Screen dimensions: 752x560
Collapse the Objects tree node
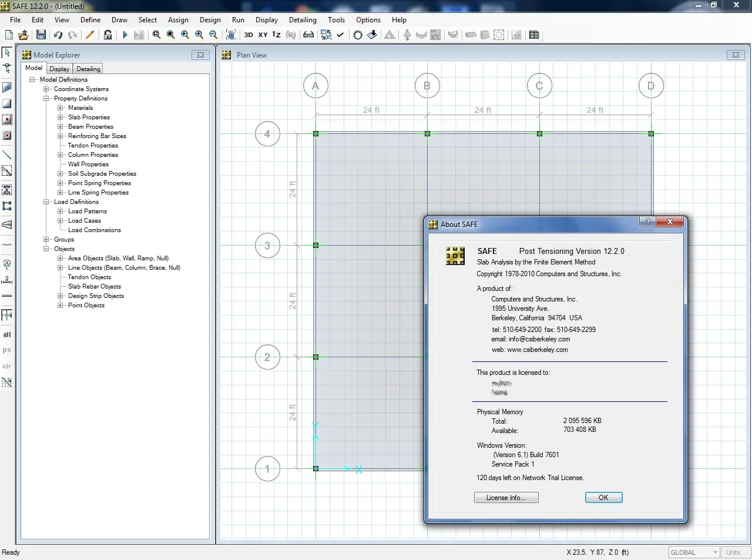[46, 249]
